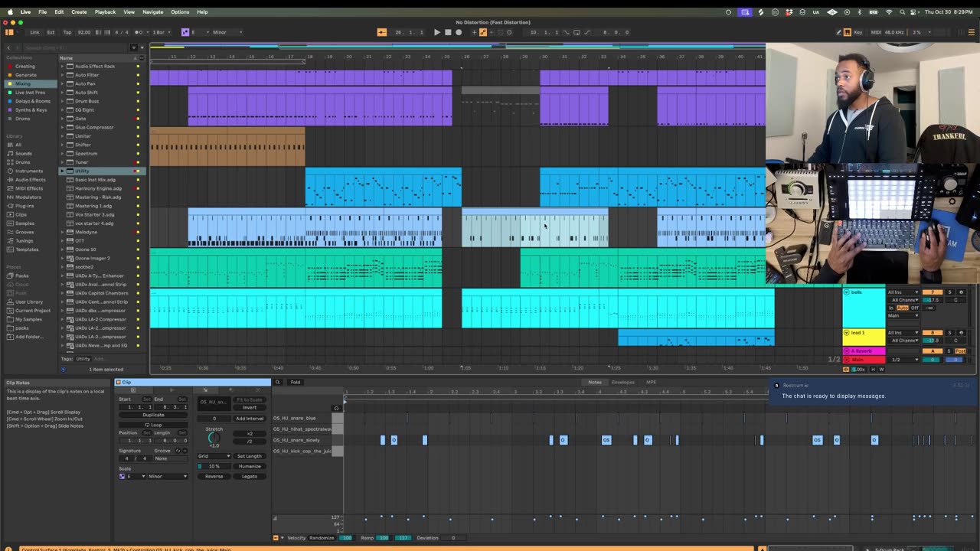Open the File menu
The height and width of the screenshot is (551, 980).
43,12
